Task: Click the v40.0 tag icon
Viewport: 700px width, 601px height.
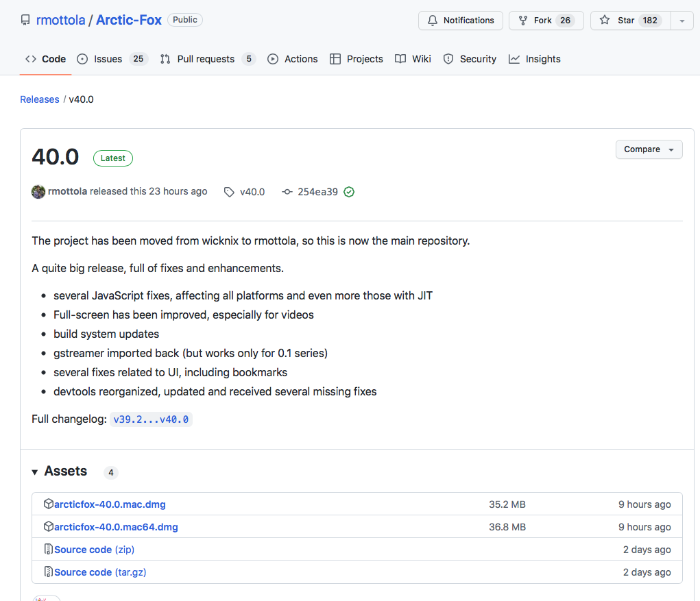Action: (229, 193)
